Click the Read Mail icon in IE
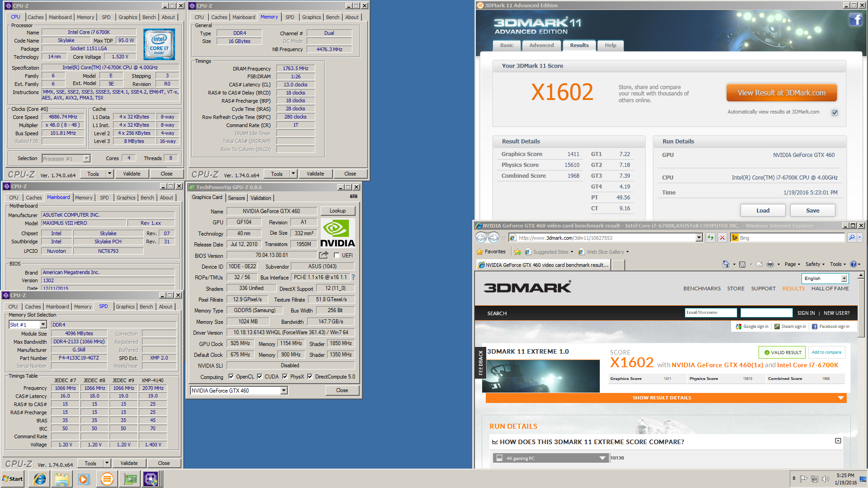The width and height of the screenshot is (868, 488). pos(759,264)
